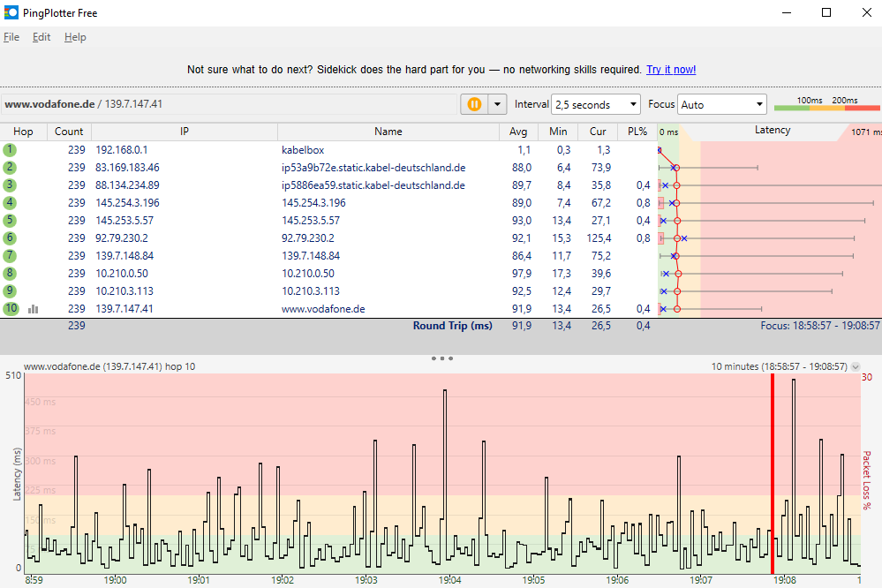Image resolution: width=882 pixels, height=588 pixels.
Task: Open the Focus dropdown set to Auto
Action: tap(722, 105)
